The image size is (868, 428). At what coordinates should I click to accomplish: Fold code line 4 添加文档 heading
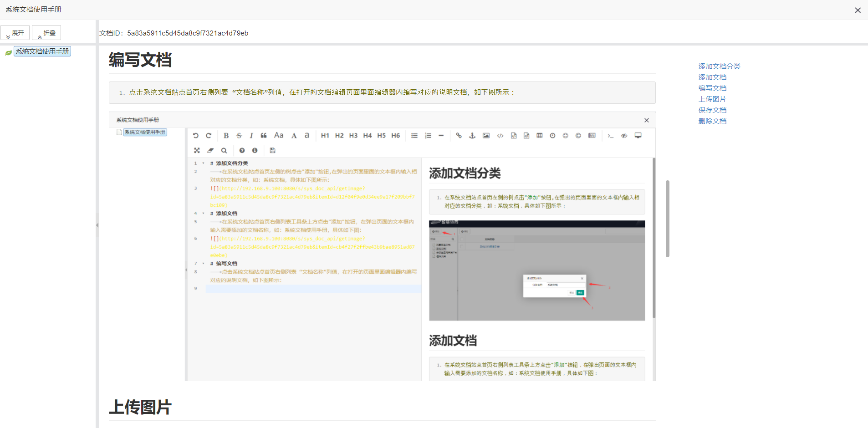(x=203, y=213)
